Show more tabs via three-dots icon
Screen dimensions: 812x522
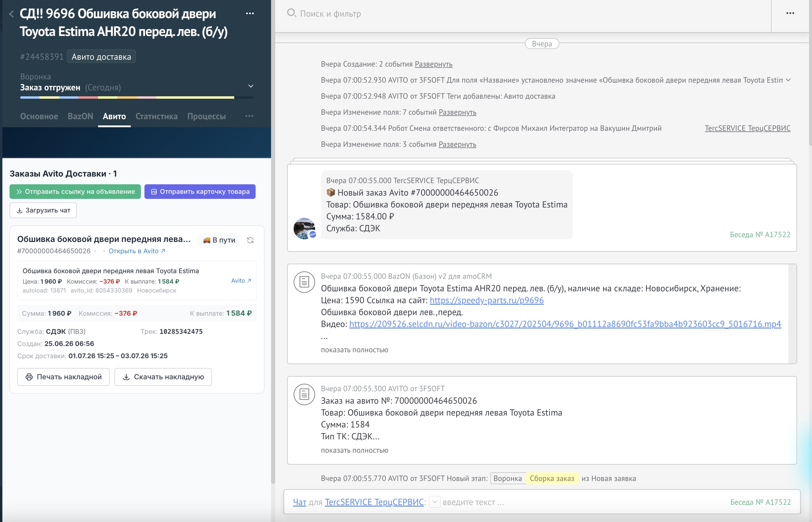pyautogui.click(x=249, y=116)
